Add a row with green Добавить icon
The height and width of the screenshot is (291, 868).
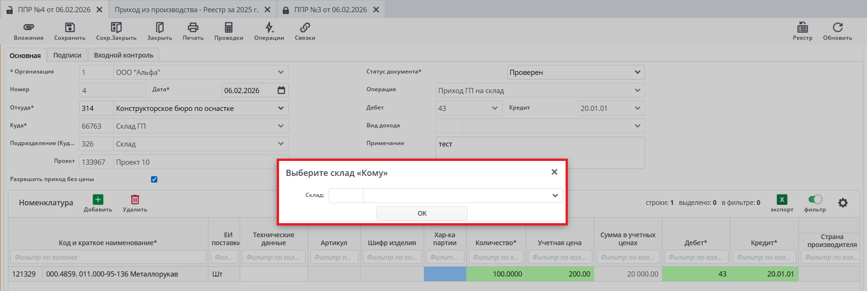pos(98,200)
